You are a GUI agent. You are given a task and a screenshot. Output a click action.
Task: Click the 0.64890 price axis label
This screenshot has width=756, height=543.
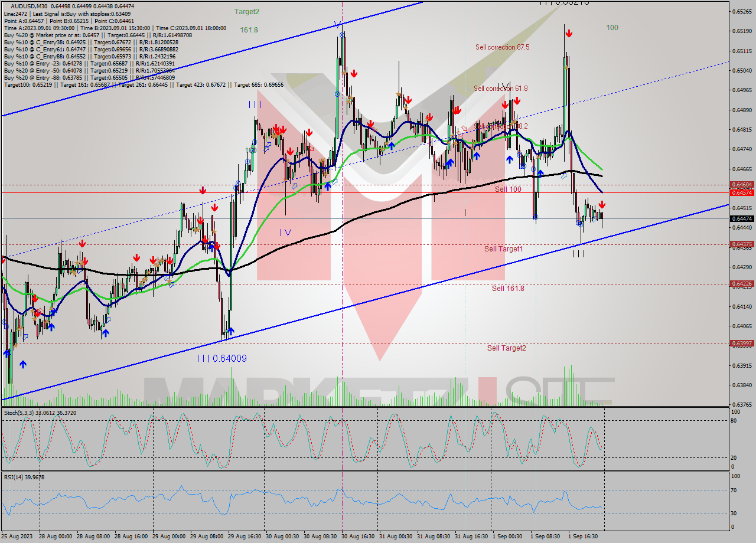coord(742,110)
